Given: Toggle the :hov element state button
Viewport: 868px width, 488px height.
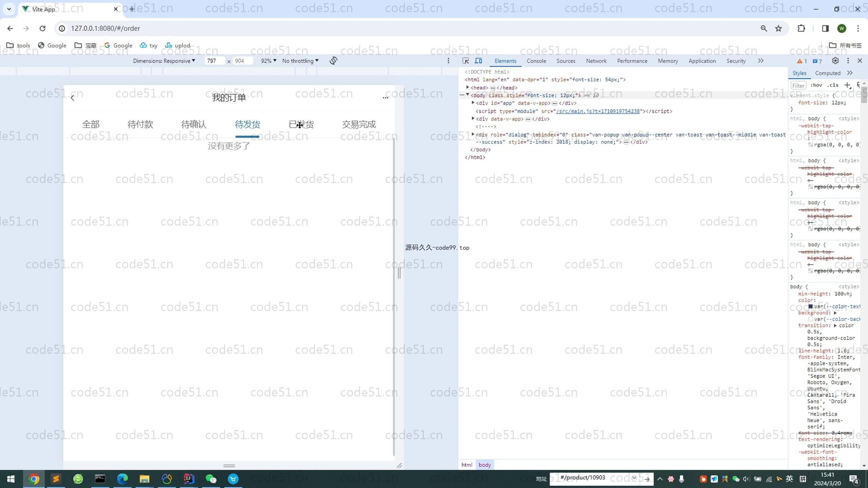Looking at the screenshot, I should click(x=816, y=85).
